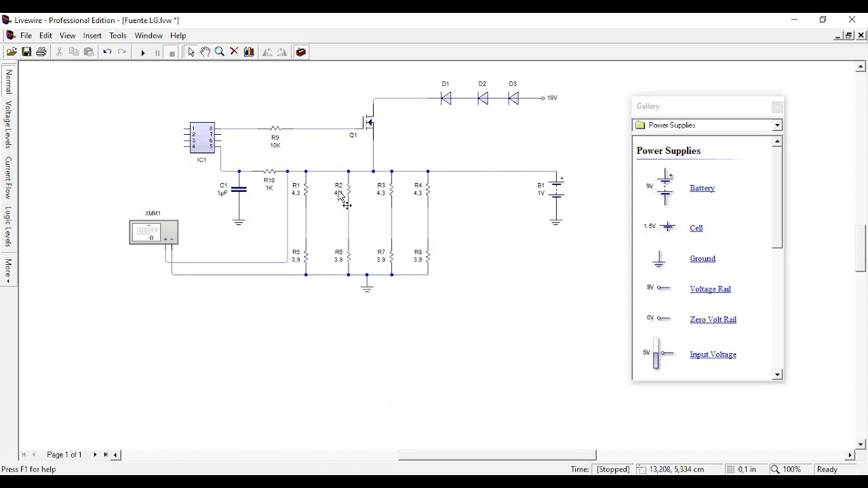
Task: Select the Pan hand tool
Action: pos(205,52)
